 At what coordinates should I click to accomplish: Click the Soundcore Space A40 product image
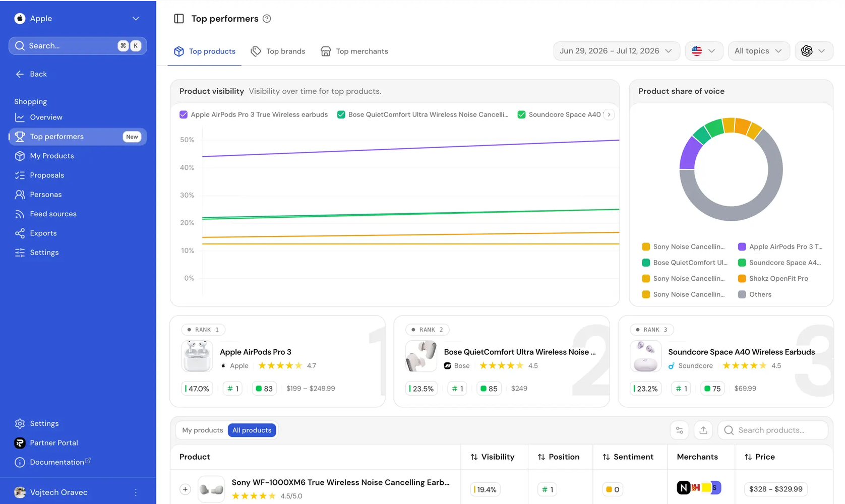point(645,356)
